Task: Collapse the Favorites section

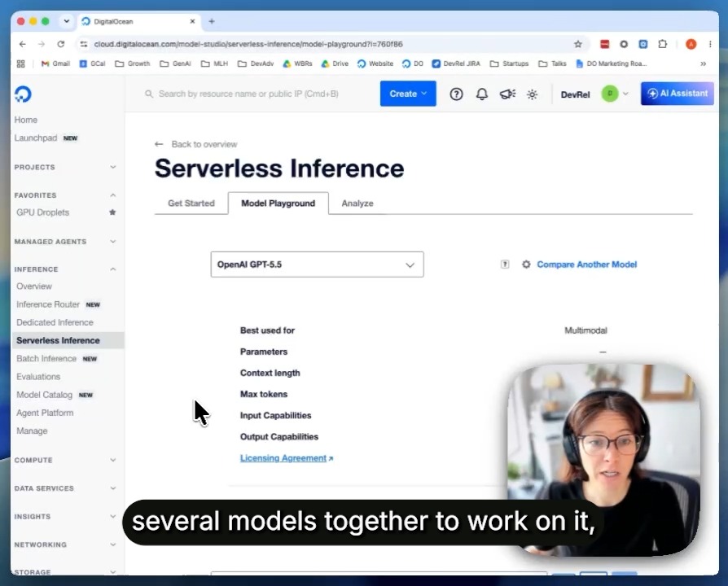Action: point(112,195)
